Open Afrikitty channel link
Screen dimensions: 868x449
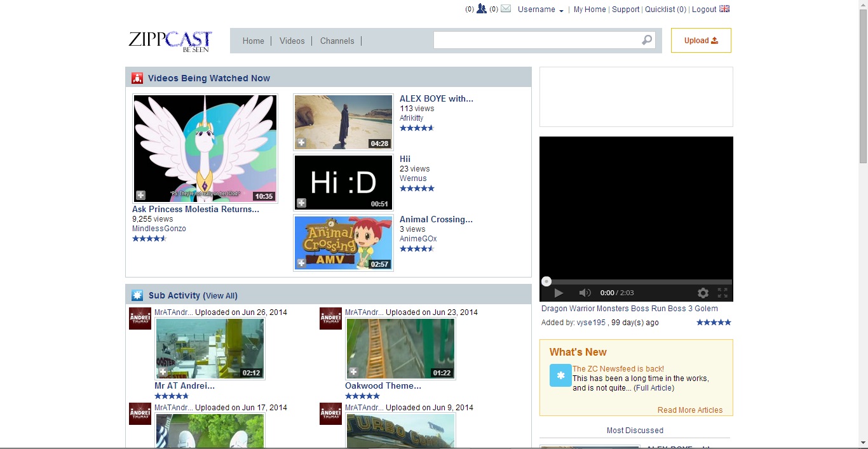coord(412,118)
